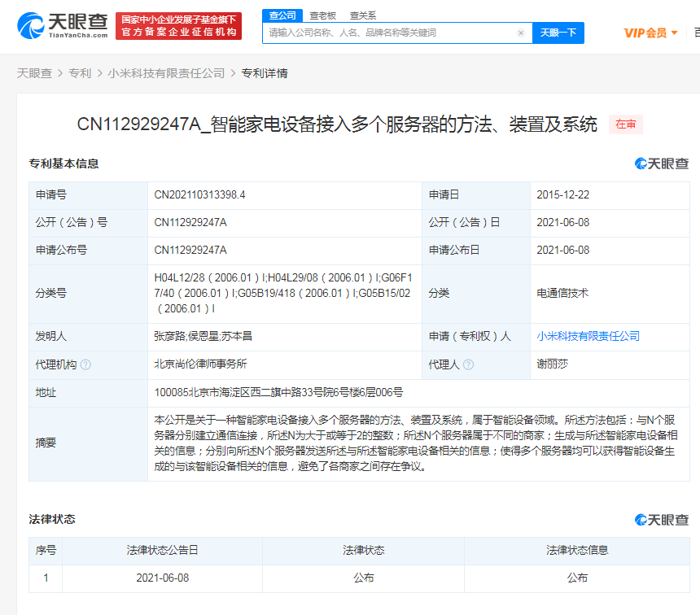This screenshot has height=615, width=700.
Task: Click the 摘要 abstract paragraph text
Action: tap(416, 443)
